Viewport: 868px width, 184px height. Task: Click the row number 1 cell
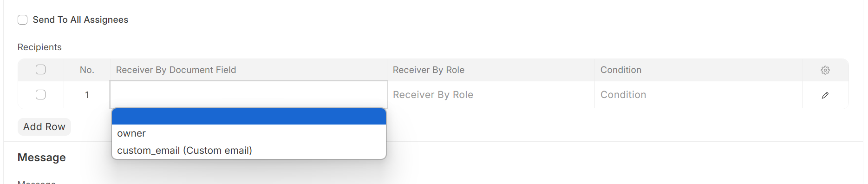pos(87,95)
